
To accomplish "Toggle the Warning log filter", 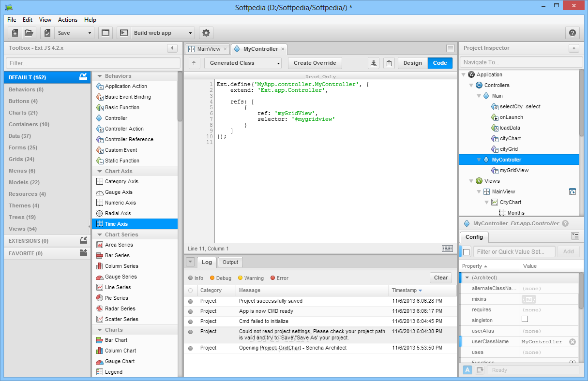I will (251, 278).
